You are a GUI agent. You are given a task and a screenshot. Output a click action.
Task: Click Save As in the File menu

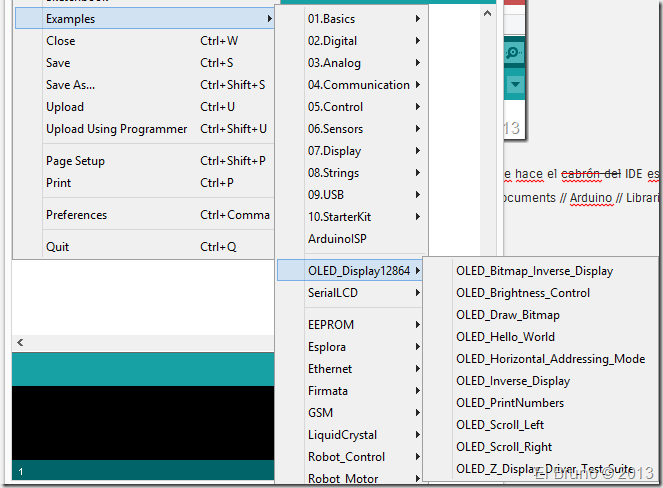[x=70, y=85]
